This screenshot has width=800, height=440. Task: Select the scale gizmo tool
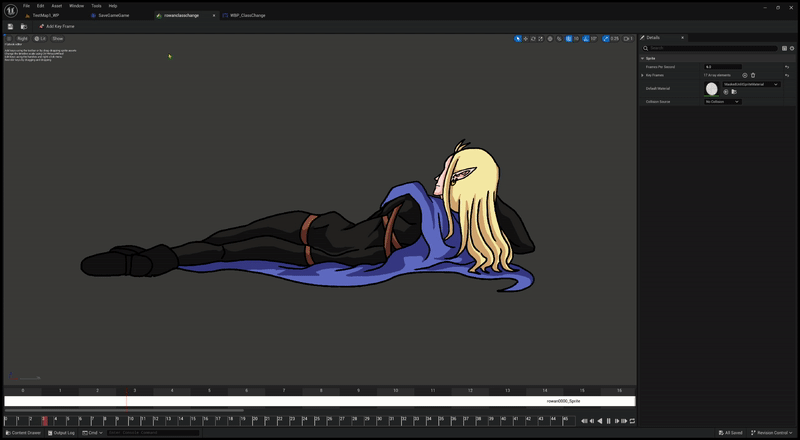pos(540,39)
